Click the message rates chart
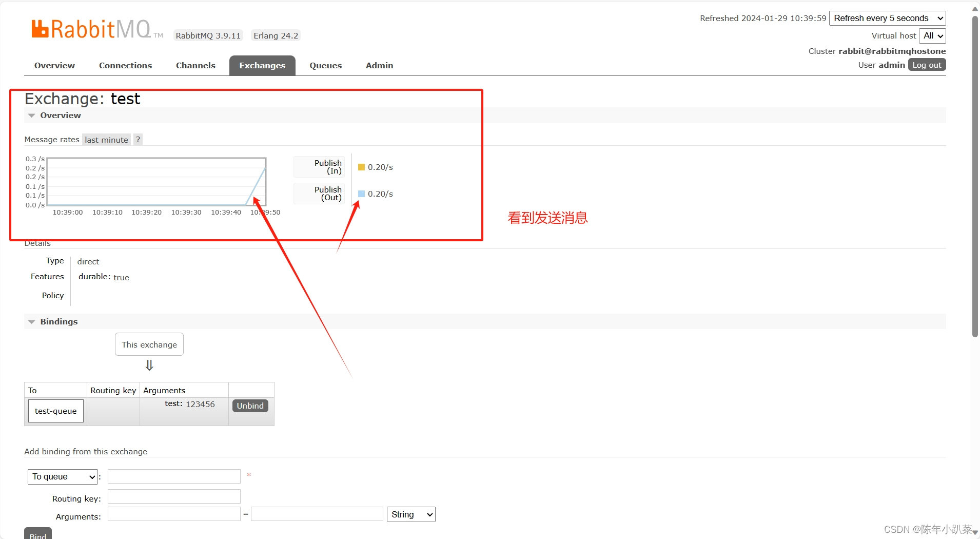Viewport: 980px width, 539px height. point(156,182)
